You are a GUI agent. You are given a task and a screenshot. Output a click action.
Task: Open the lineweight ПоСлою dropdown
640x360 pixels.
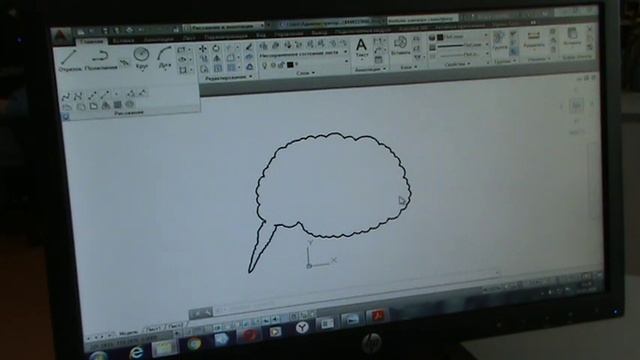pyautogui.click(x=463, y=45)
